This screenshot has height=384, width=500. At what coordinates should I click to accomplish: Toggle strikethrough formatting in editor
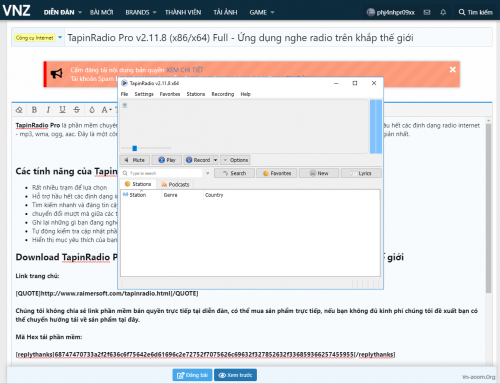77,110
